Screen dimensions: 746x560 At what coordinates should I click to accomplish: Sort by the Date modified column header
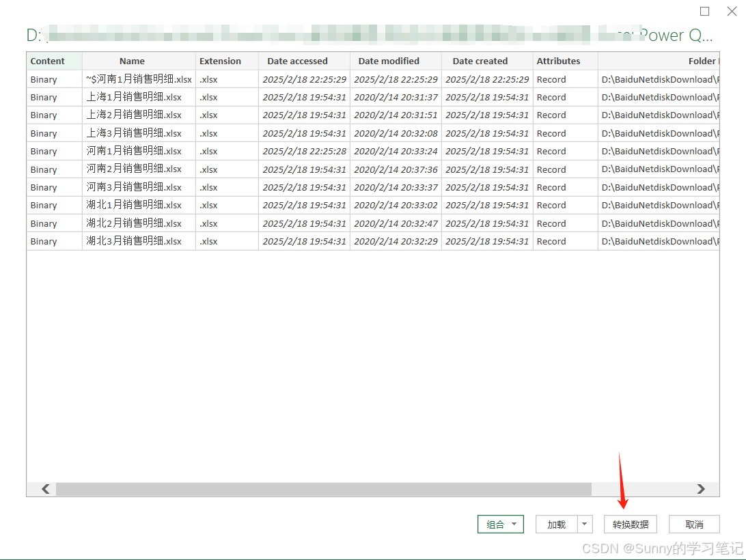tap(388, 61)
